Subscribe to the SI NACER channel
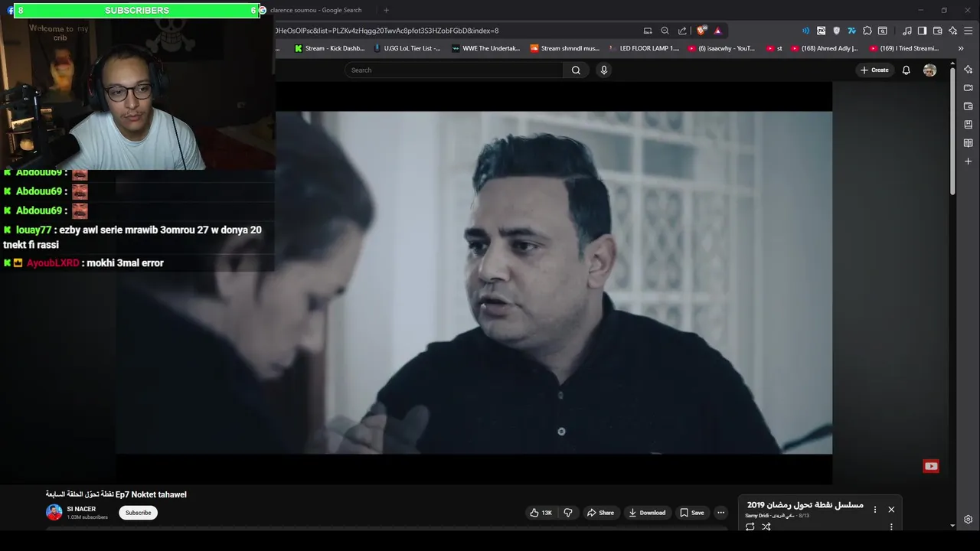 [138, 513]
